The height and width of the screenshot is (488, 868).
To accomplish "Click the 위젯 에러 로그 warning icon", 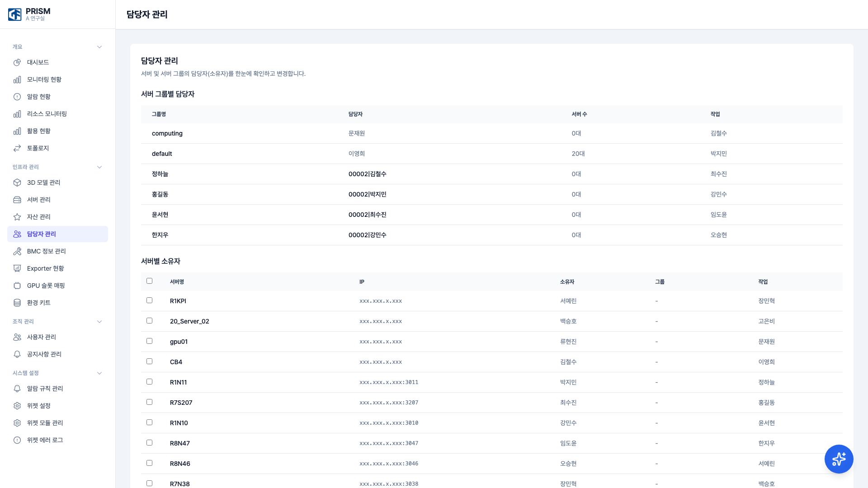I will (17, 440).
